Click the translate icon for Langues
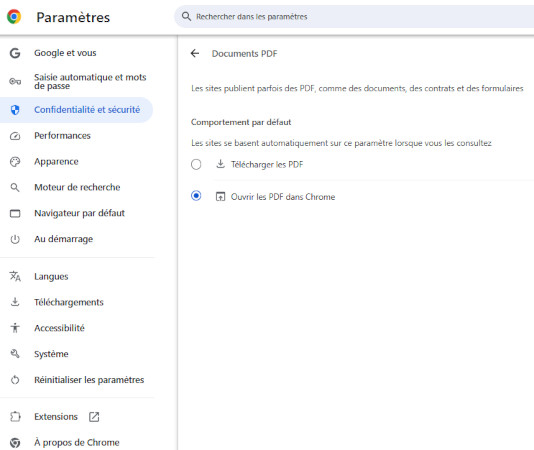Image resolution: width=534 pixels, height=450 pixels. click(15, 276)
